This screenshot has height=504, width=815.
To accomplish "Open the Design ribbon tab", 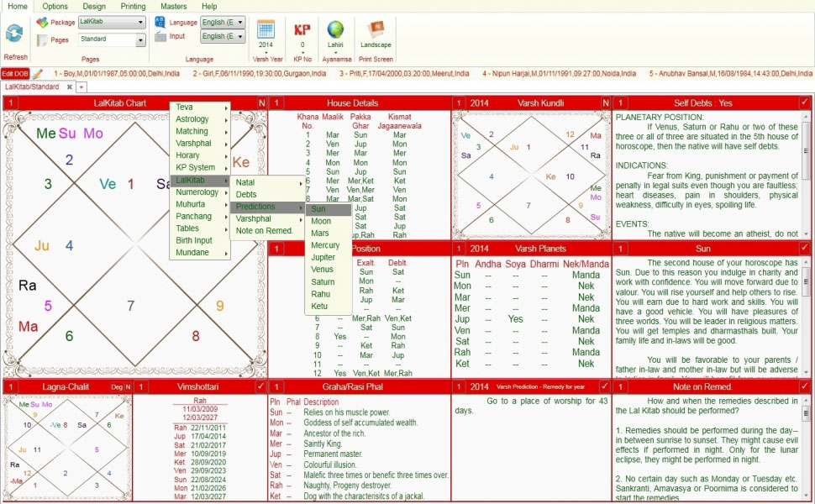I will point(94,6).
